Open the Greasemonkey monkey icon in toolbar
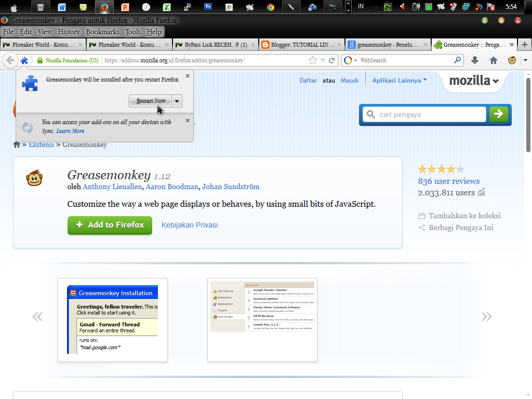The image size is (532, 399). 512,60
